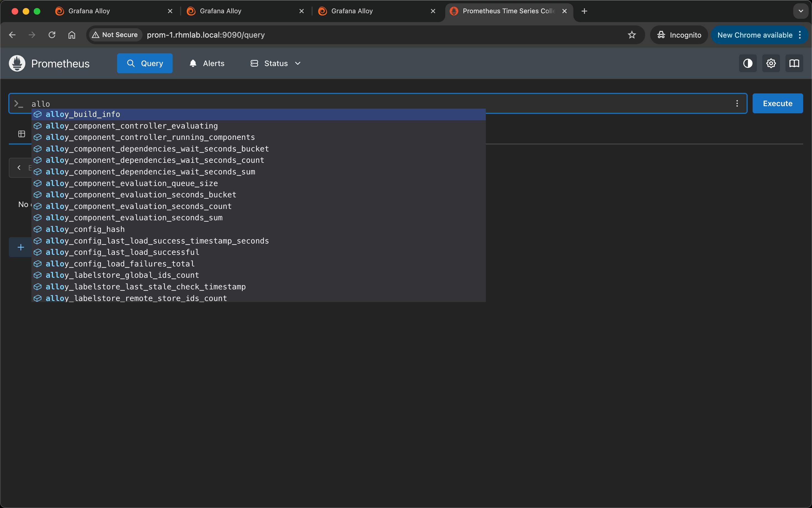The image size is (812, 508).
Task: Select alloy_component_dependencies_wait_seconds_bucket
Action: point(259,148)
